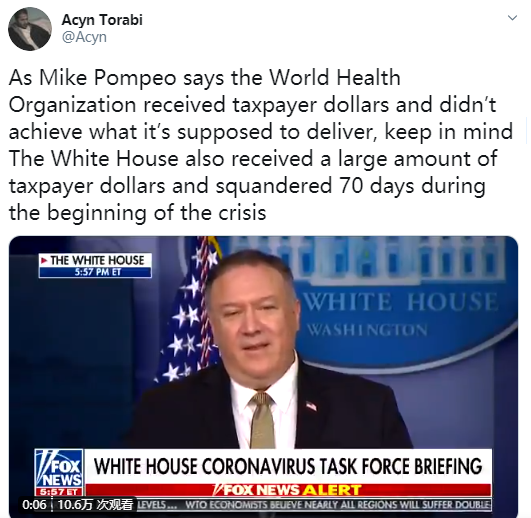Expand the tweet options chevron menu

click(512, 18)
